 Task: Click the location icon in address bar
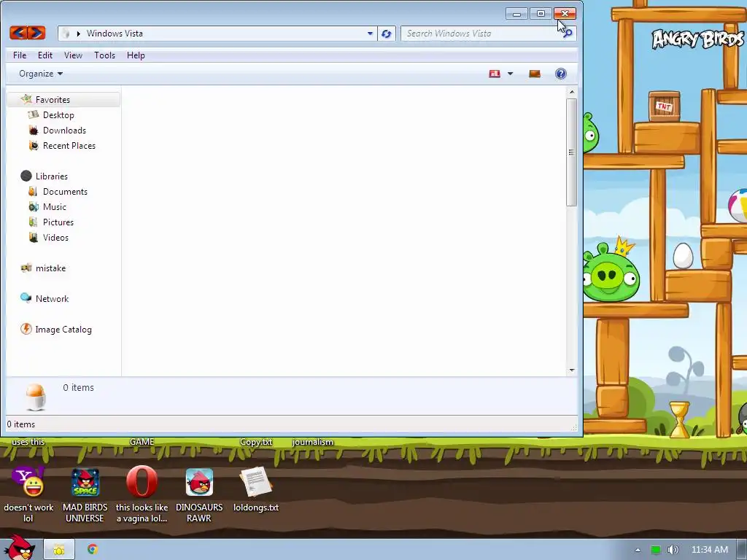66,34
